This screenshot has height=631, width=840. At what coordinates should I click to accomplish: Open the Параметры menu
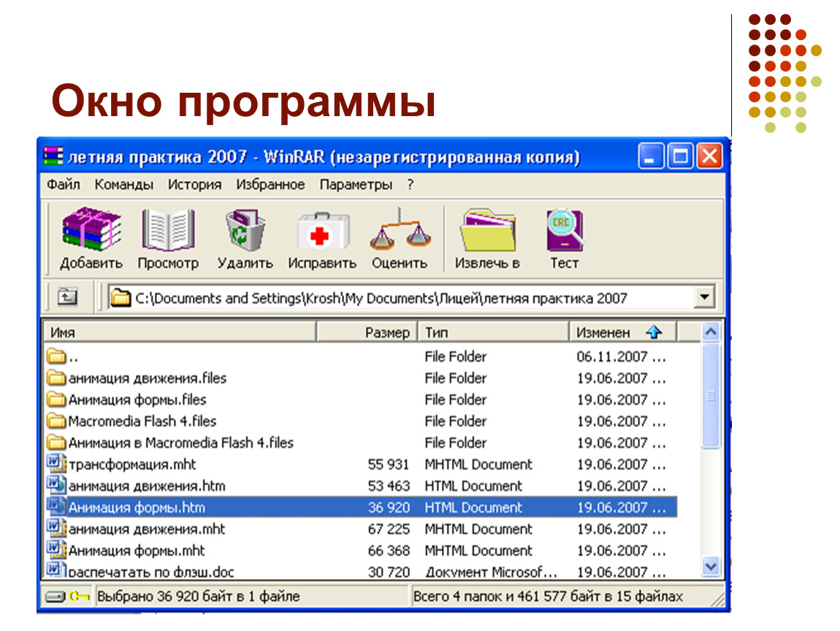coord(356,184)
